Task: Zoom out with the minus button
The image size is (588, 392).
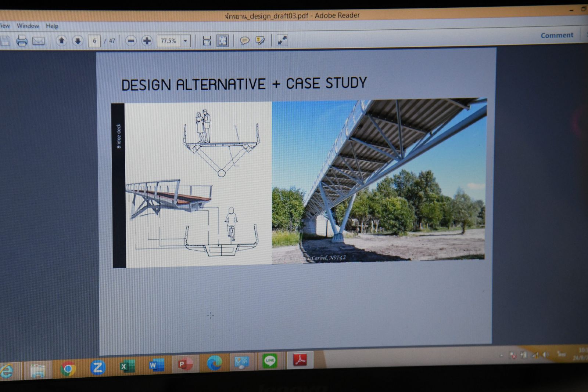Action: (131, 41)
